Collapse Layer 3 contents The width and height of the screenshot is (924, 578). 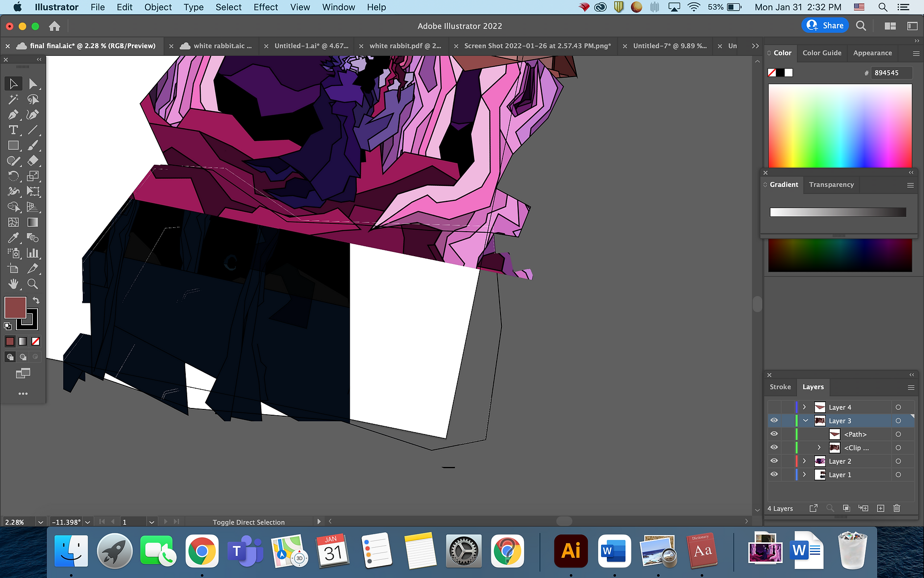point(805,420)
